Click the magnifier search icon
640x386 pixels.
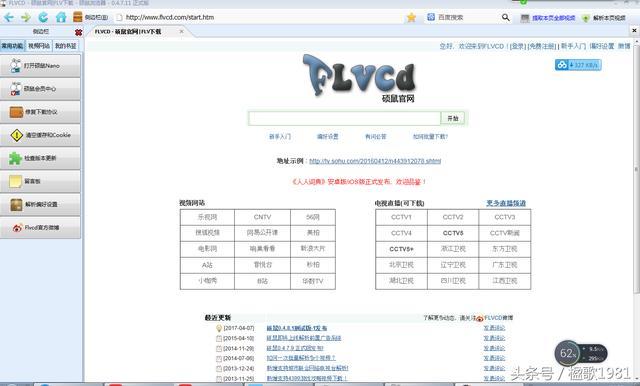[506, 17]
